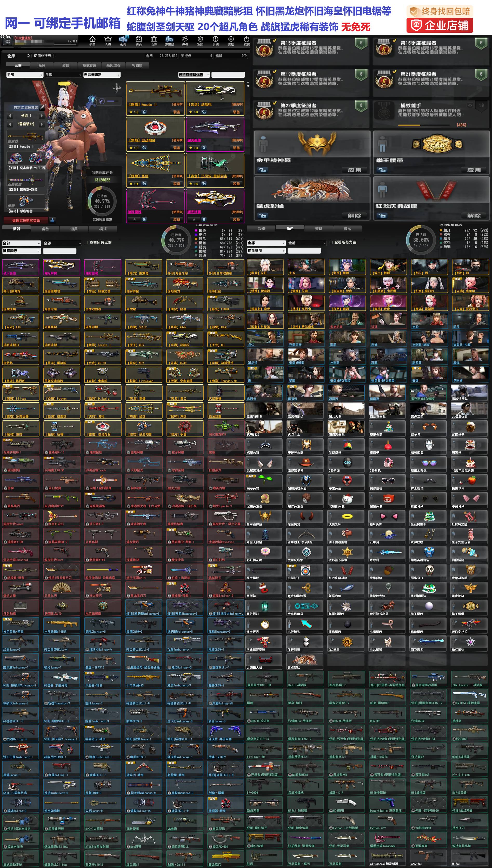This screenshot has width=492, height=868.
Task: Toggle lock icon on 【雷焰】自动炮台 card
Action: pos(144,148)
